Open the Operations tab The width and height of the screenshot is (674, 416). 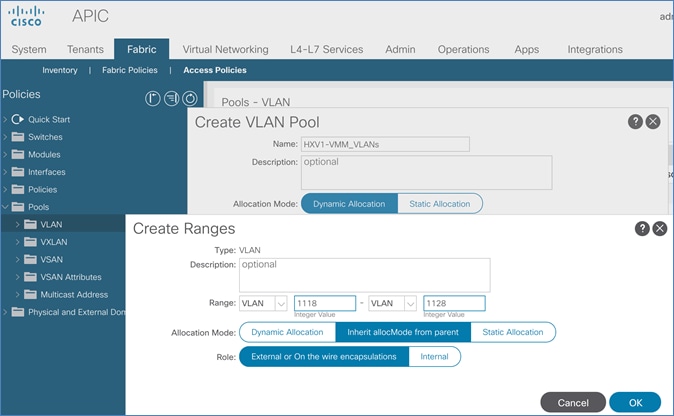click(x=463, y=49)
